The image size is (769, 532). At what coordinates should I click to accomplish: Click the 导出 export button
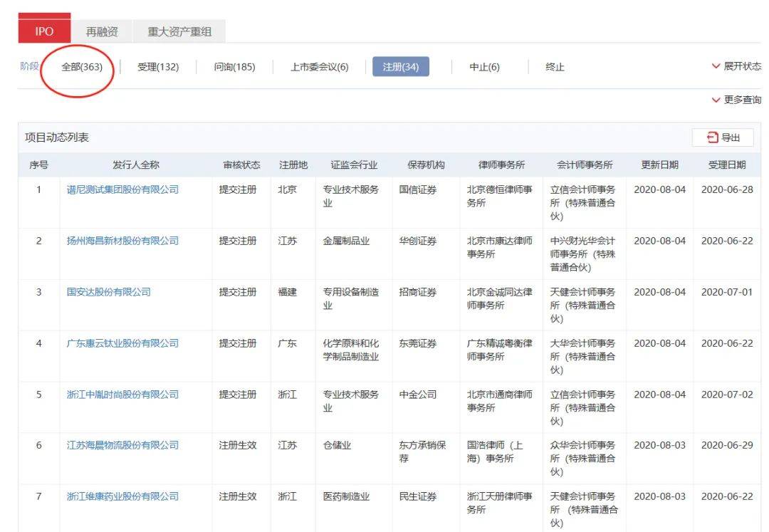coord(723,137)
